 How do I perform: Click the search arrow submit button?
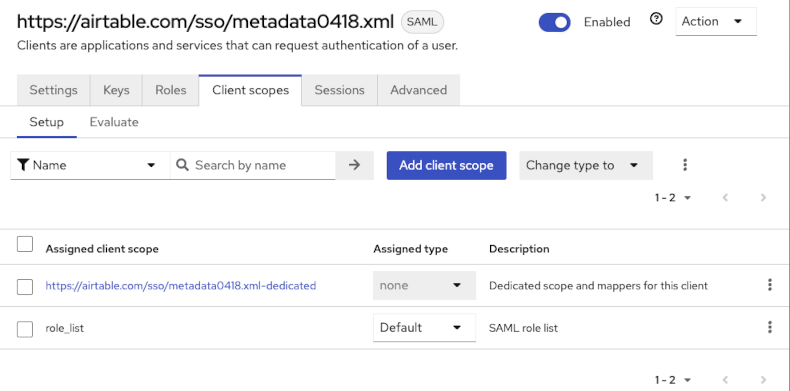click(x=355, y=165)
